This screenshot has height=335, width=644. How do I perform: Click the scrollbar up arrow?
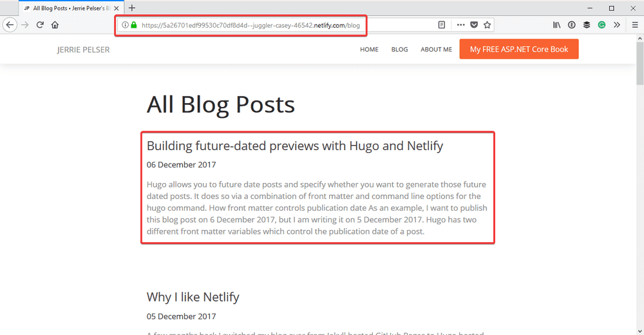tap(640, 38)
